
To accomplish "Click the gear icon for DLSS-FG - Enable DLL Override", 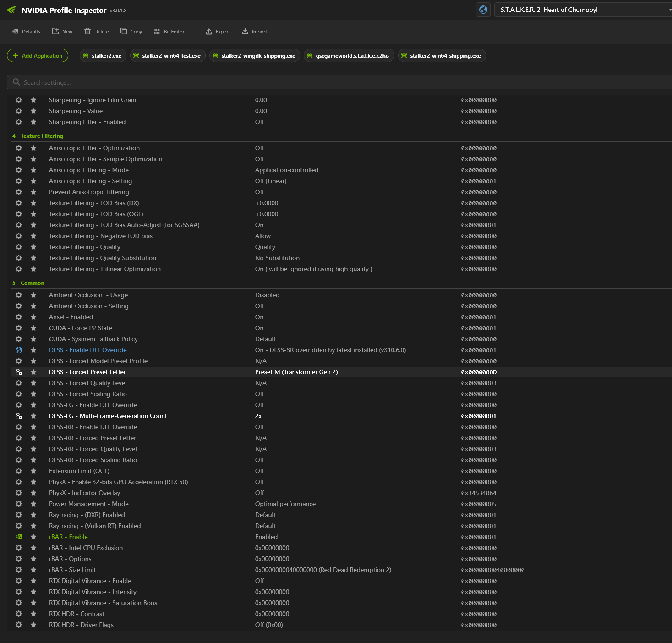I will tap(19, 405).
